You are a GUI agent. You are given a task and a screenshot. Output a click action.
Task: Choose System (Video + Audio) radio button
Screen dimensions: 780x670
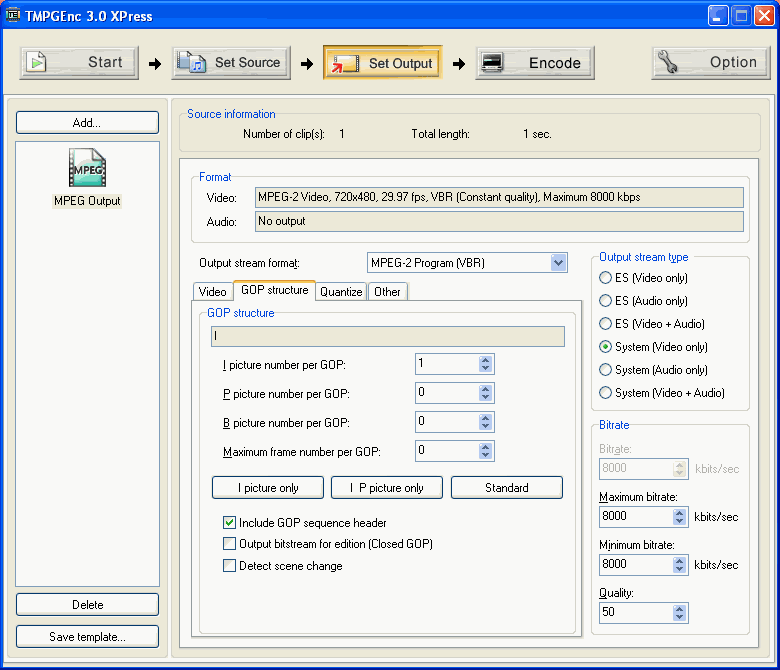[x=605, y=392]
